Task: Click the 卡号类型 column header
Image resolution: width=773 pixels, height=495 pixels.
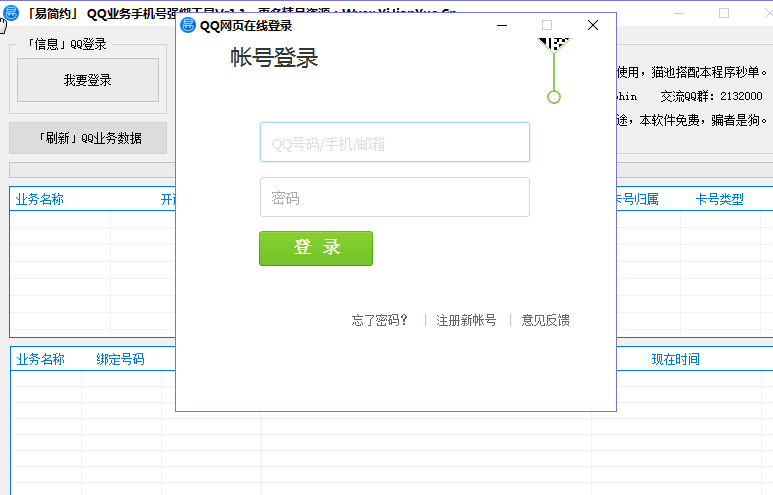Action: tap(720, 199)
